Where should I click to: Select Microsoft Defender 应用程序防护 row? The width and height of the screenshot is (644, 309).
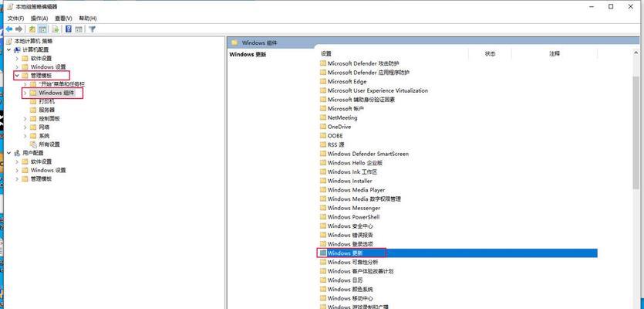tap(364, 73)
